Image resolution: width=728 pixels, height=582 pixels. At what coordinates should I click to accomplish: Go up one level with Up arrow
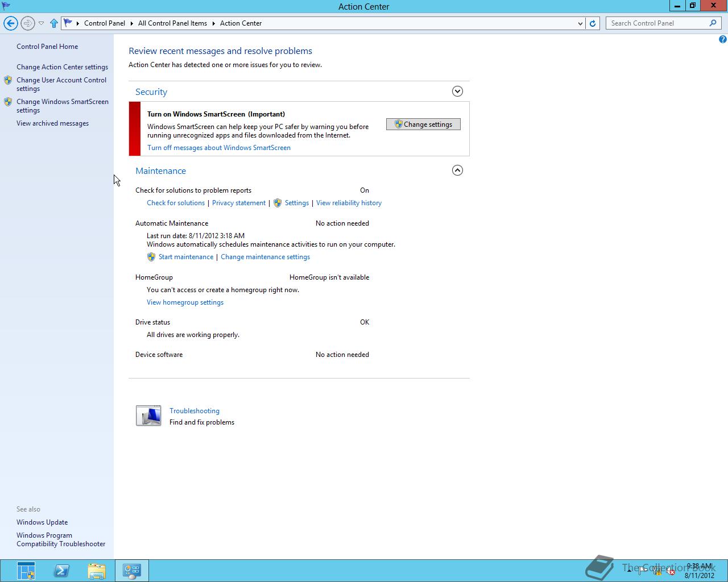tap(54, 23)
